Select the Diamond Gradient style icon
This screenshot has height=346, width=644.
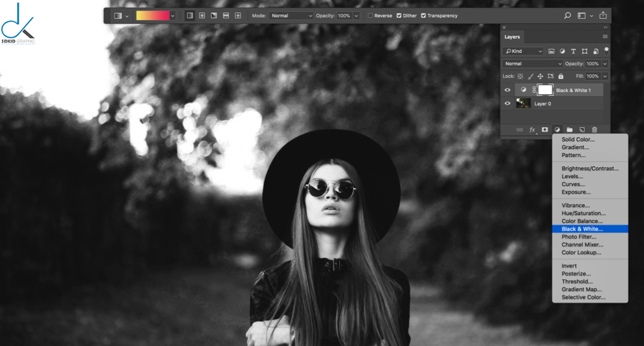tap(238, 16)
